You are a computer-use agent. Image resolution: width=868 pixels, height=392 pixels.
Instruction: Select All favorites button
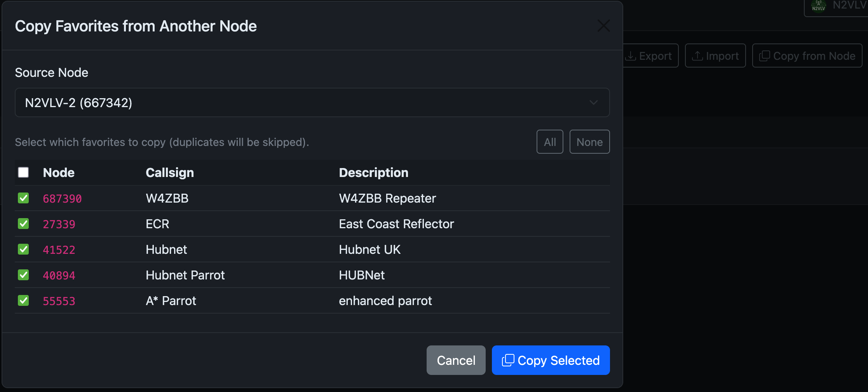[550, 142]
